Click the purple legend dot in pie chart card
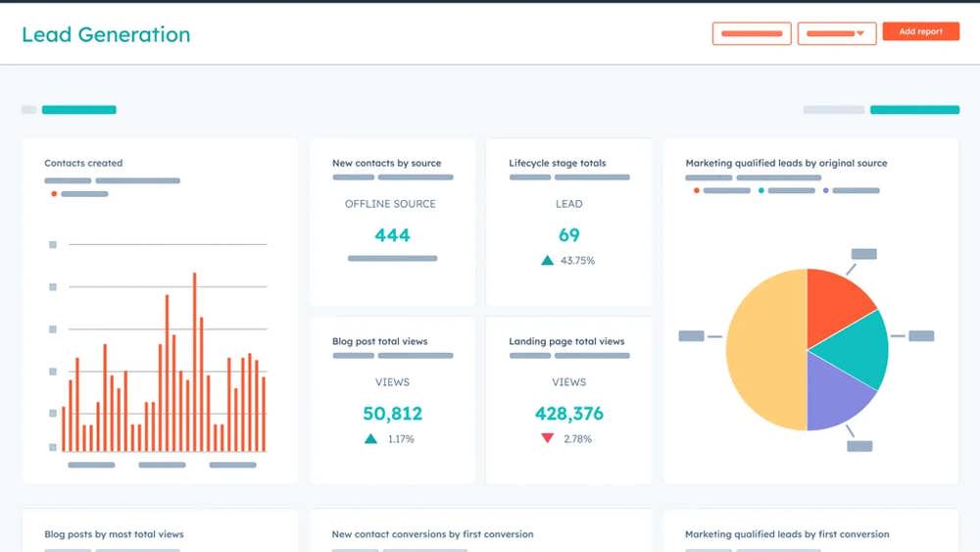The width and height of the screenshot is (980, 552). pos(825,190)
